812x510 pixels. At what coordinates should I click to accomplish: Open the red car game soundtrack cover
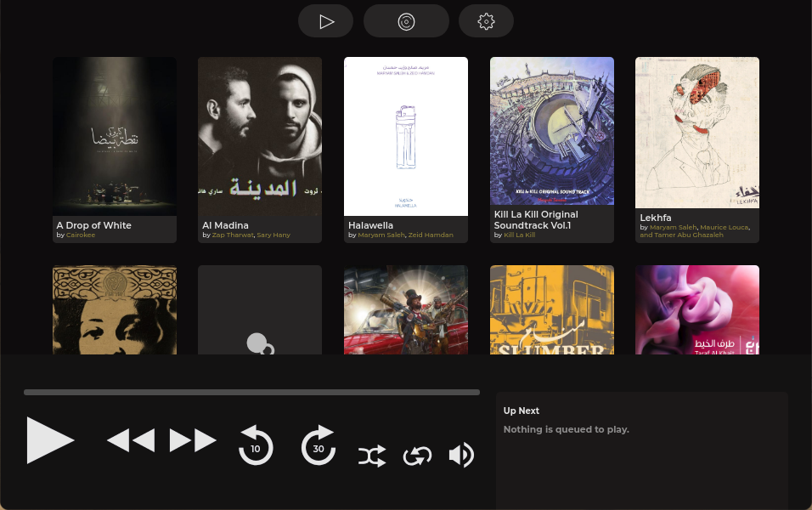pyautogui.click(x=406, y=310)
